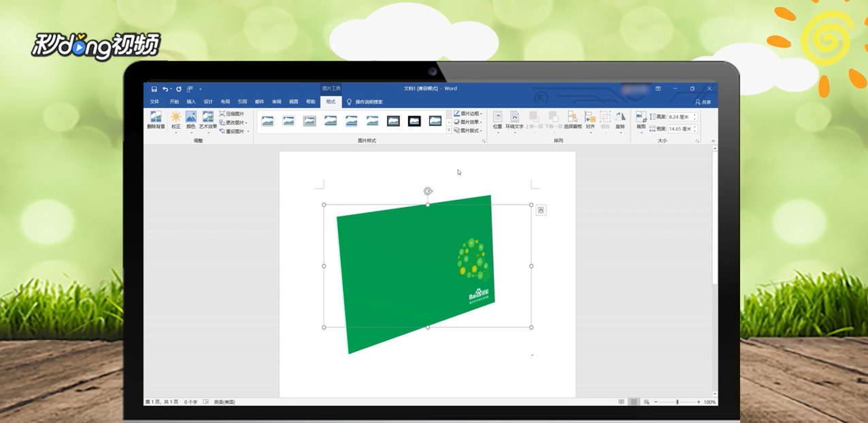868x423 pixels.
Task: Open Picture Layout (图片版式) dropdown
Action: [x=468, y=131]
